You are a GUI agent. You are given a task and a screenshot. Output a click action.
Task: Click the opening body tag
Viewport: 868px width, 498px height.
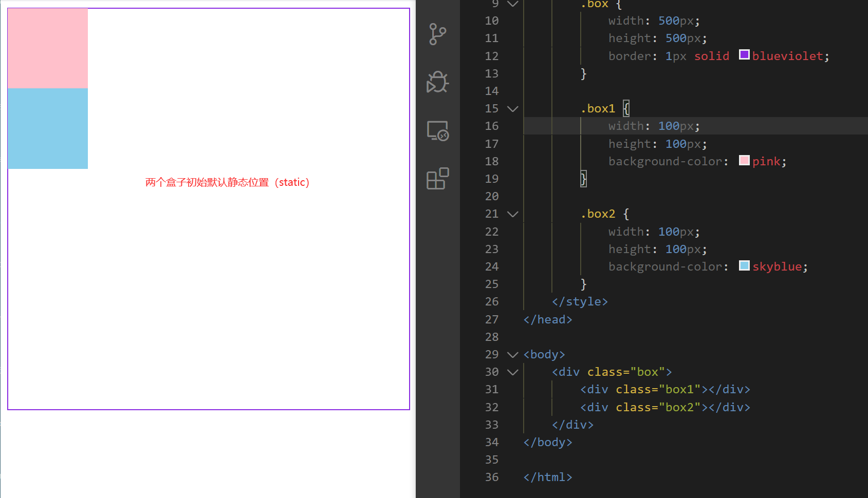click(x=544, y=355)
